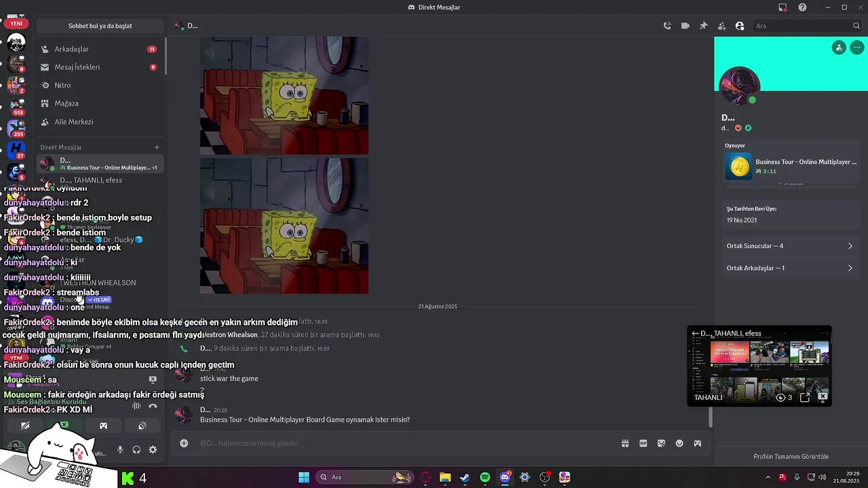
Task: Open the server with the 251 badge
Action: (x=16, y=127)
